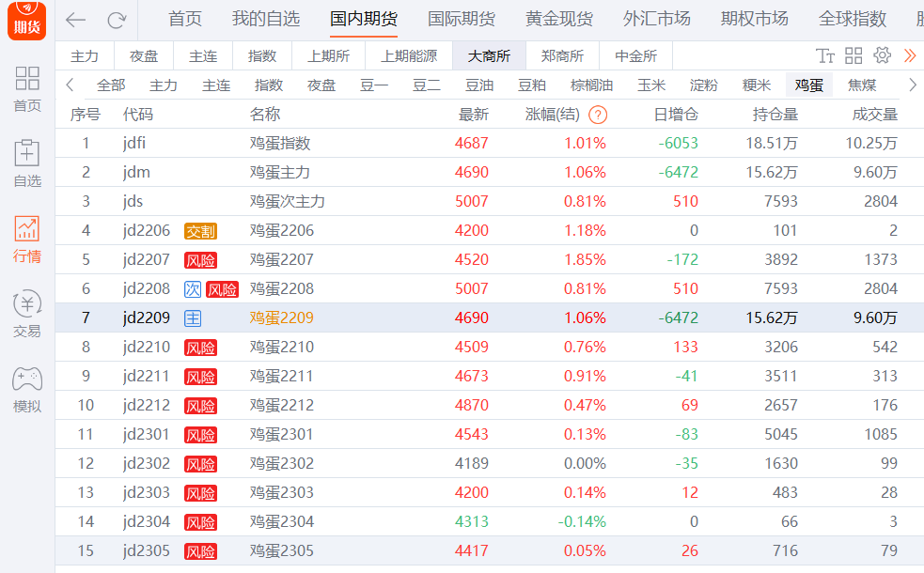Viewport: 924px width, 573px height.
Task: Open the 自选 watchlist sidebar icon
Action: (27, 163)
